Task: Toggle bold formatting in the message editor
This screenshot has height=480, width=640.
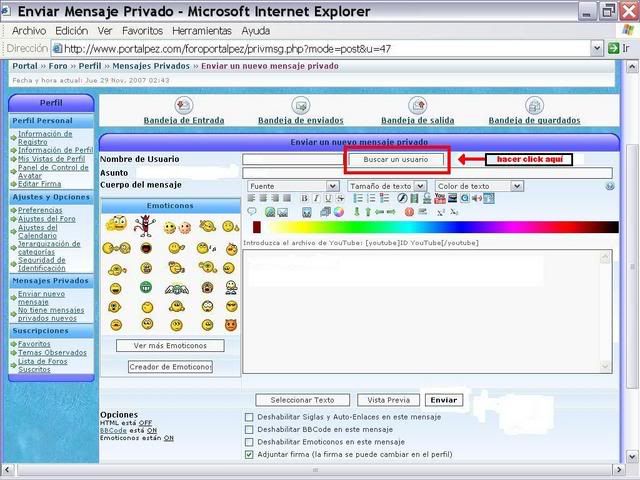Action: pos(304,198)
